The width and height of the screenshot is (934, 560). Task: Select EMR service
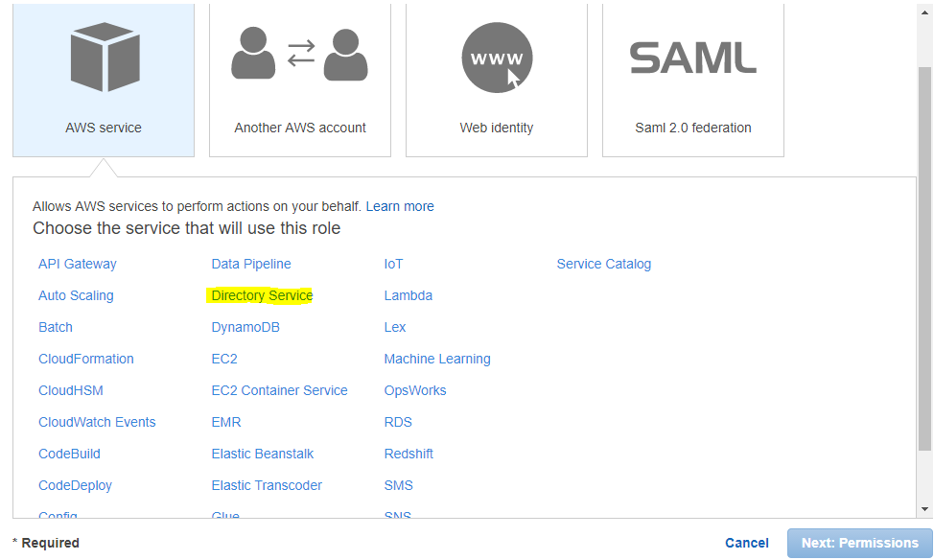226,422
